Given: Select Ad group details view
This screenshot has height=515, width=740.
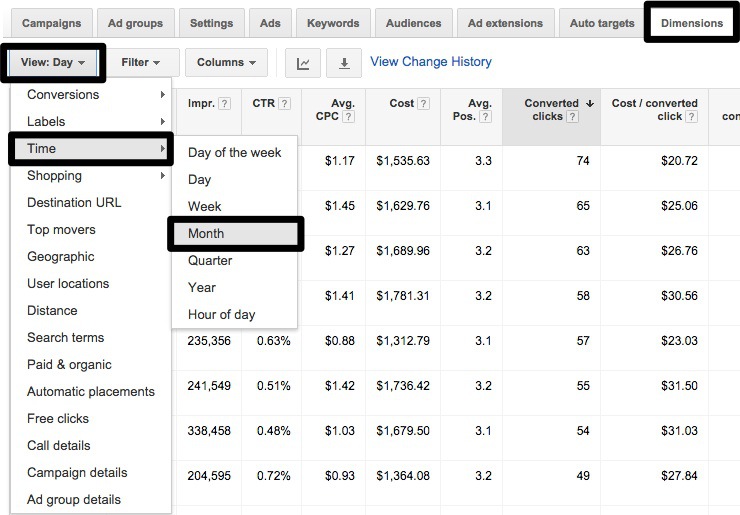Looking at the screenshot, I should click(x=91, y=499).
